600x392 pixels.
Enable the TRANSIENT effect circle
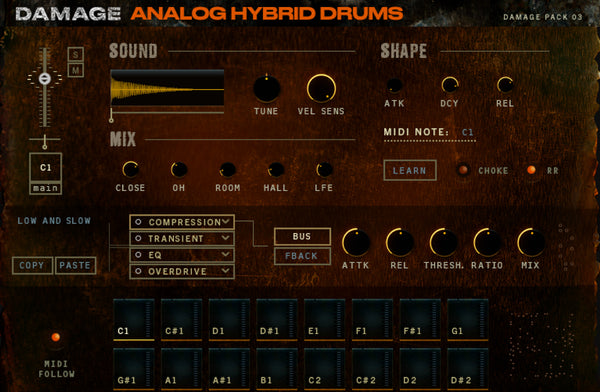[x=138, y=238]
